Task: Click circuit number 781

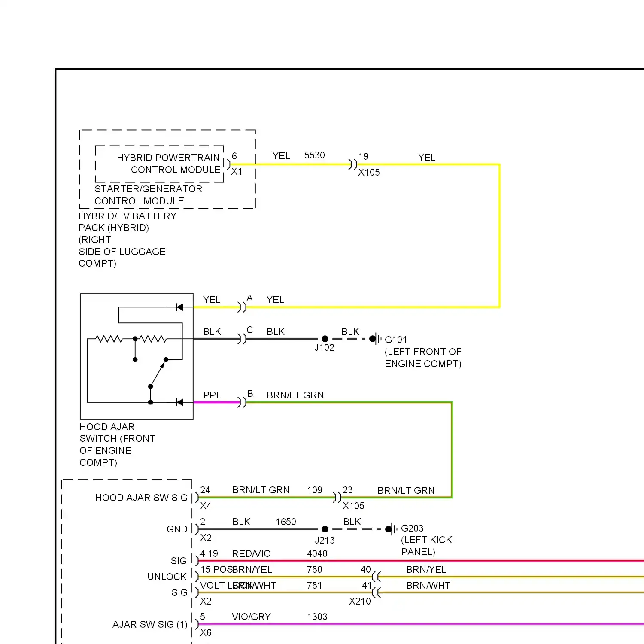Action: point(315,585)
